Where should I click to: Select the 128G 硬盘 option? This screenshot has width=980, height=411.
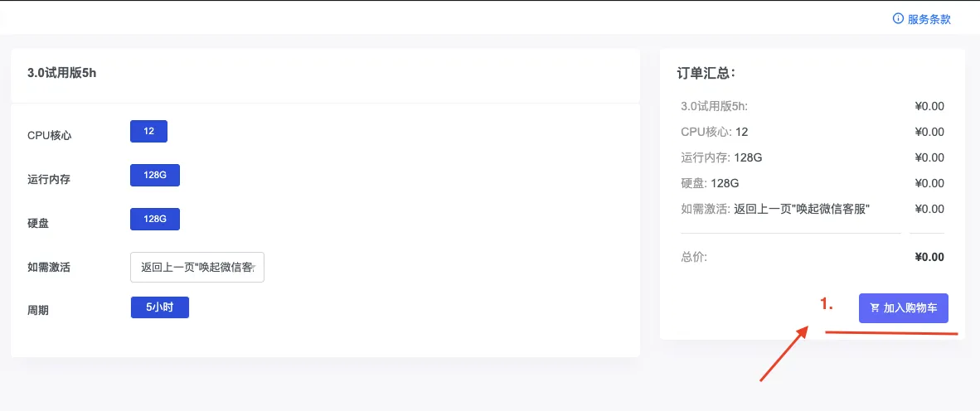(155, 219)
